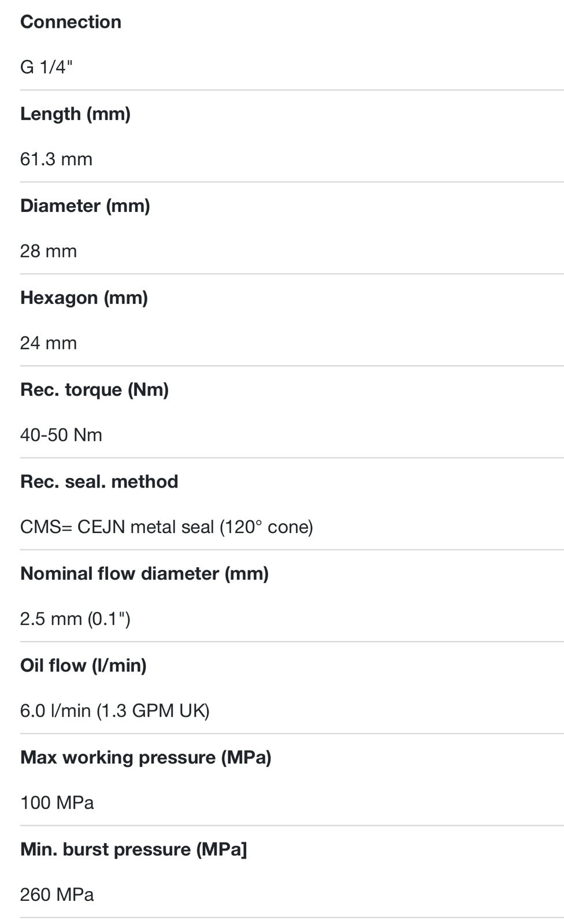This screenshot has height=924, width=564.
Task: Click the Max working pressure label
Action: point(146,757)
